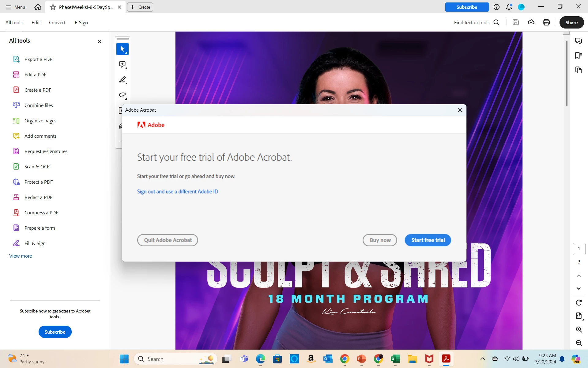This screenshot has width=588, height=368.
Task: Go to previous page up chevron
Action: point(579,276)
